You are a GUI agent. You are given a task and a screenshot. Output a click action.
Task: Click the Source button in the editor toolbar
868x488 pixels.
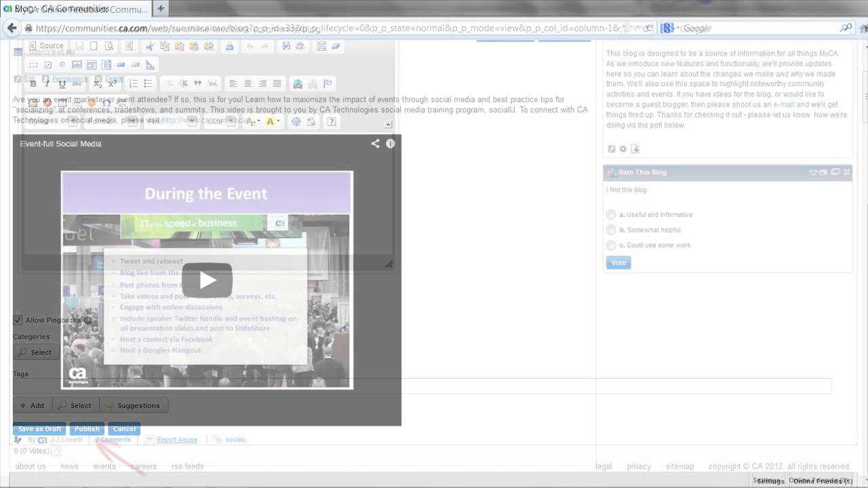(45, 46)
